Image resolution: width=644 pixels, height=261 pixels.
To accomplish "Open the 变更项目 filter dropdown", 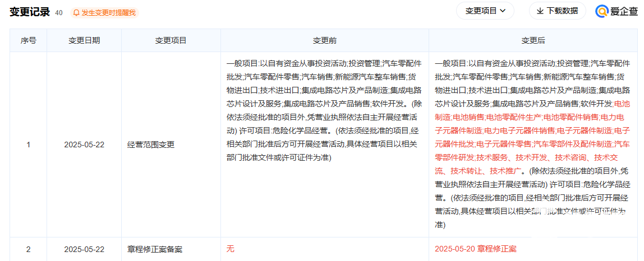I will (485, 11).
